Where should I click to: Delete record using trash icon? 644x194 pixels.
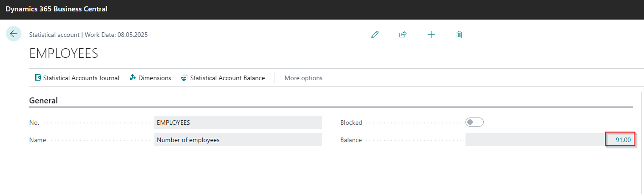(x=459, y=35)
